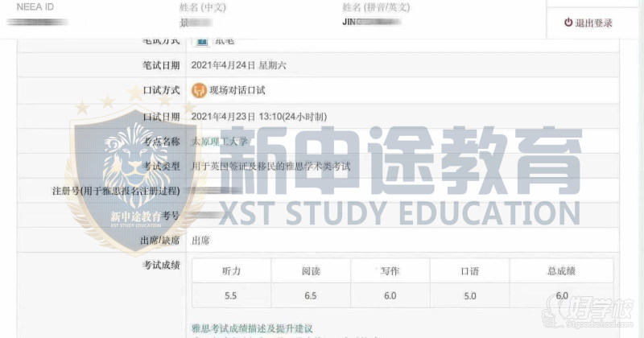Select the 口语 score column header
The height and width of the screenshot is (338, 644).
point(469,271)
